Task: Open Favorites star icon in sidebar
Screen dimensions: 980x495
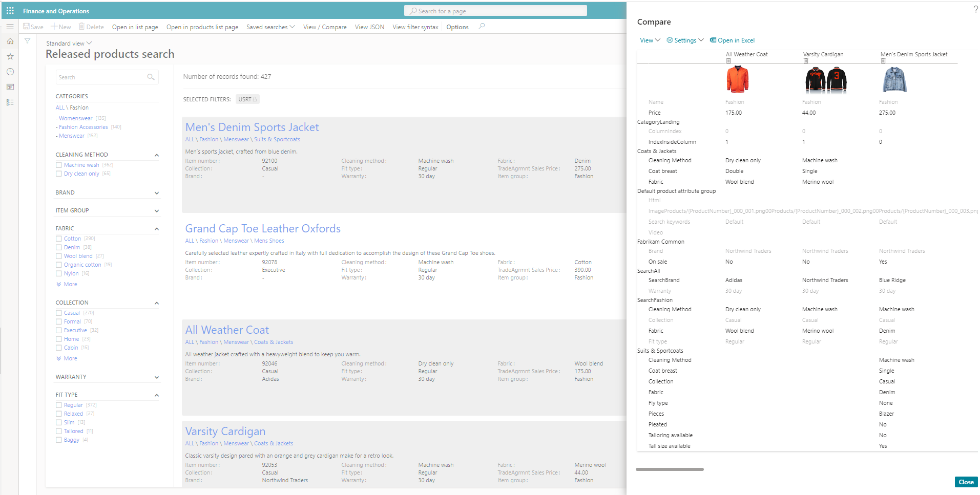Action: point(10,57)
